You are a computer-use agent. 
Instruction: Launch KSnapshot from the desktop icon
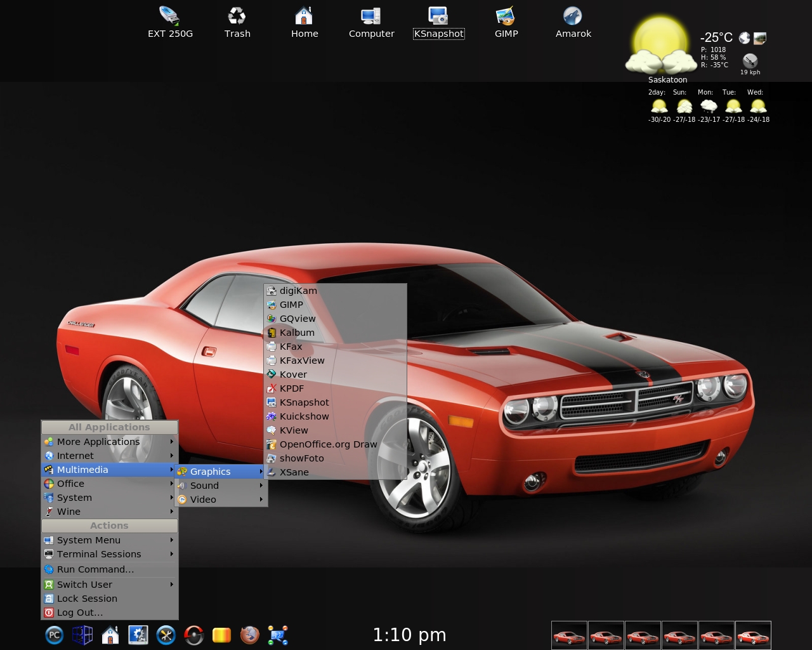[439, 22]
